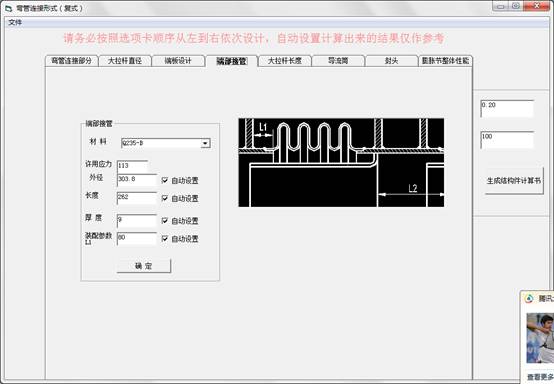Click the 确定 button
Screen dimensions: 554x384
coord(144,266)
